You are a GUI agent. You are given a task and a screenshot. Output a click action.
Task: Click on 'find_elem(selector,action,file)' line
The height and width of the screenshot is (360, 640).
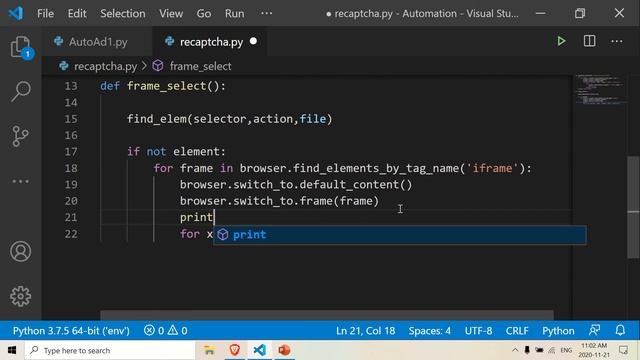point(229,119)
